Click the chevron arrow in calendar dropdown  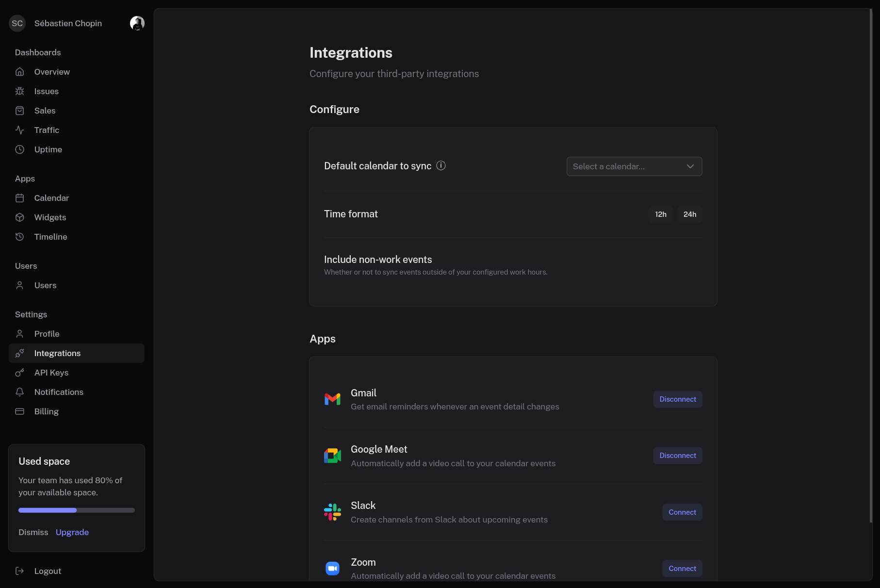coord(690,166)
